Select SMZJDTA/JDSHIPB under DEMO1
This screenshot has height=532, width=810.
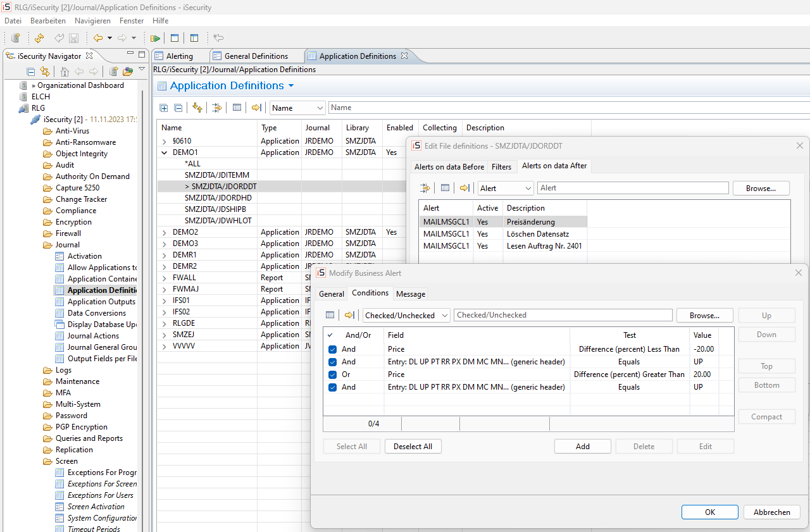(215, 209)
